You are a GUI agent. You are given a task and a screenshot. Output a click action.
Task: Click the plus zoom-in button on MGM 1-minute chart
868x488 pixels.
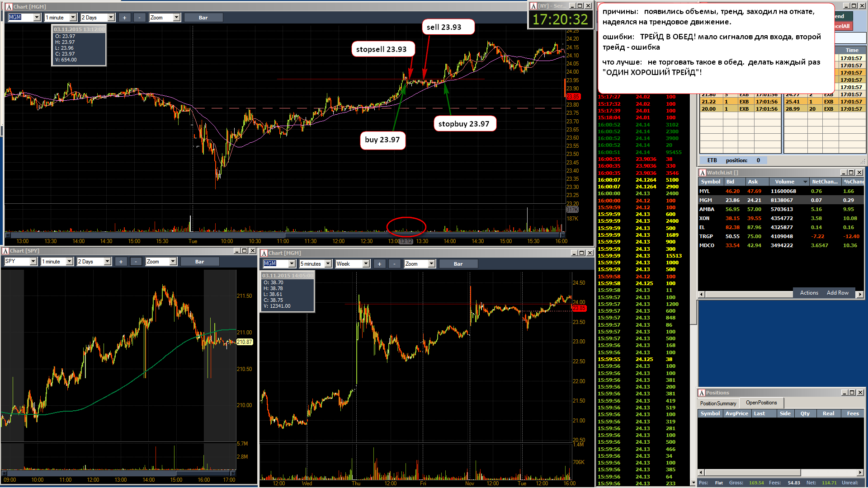[x=124, y=18]
